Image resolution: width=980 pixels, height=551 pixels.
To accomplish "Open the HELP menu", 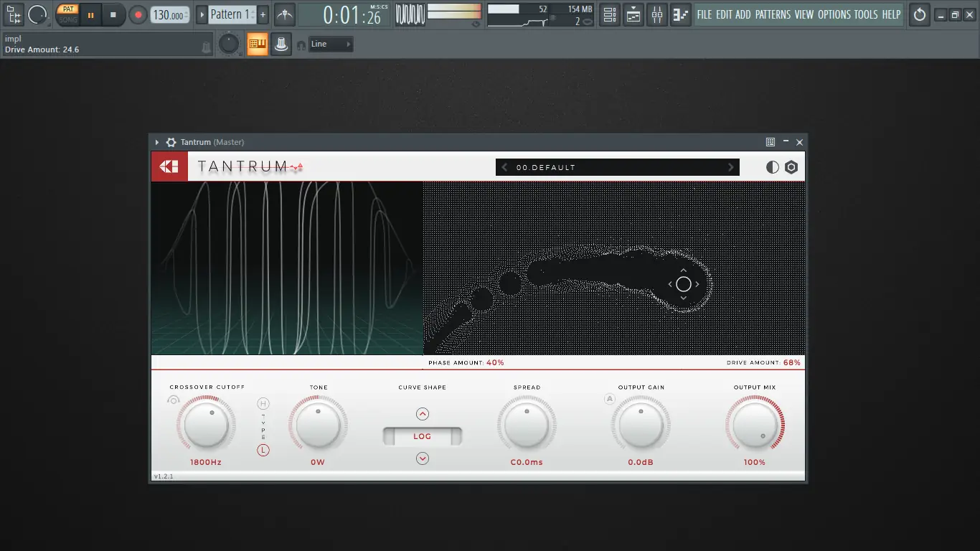I will pyautogui.click(x=892, y=14).
